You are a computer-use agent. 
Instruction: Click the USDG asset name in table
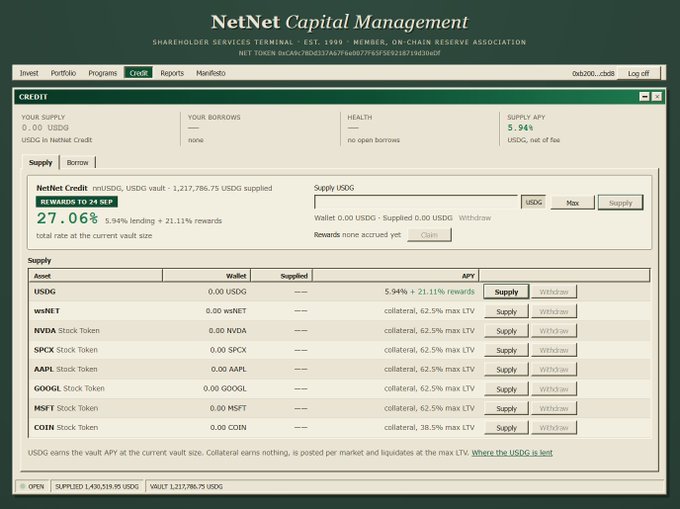45,291
